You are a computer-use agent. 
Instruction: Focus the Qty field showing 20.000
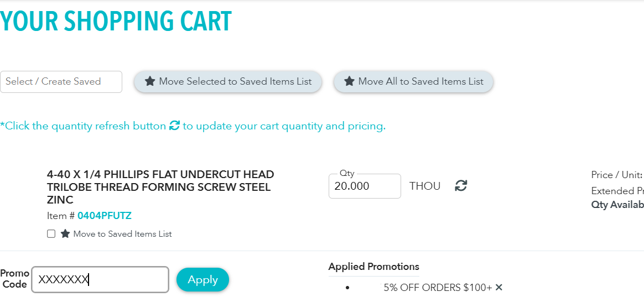click(364, 186)
